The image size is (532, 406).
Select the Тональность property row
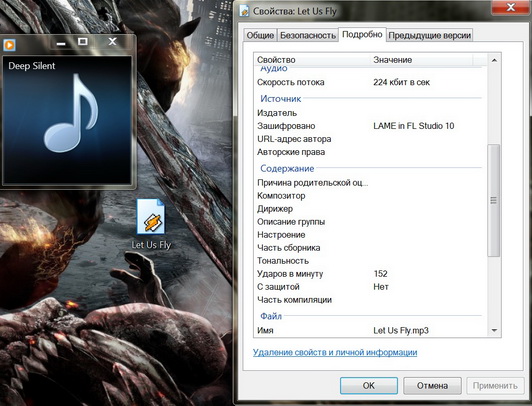370,261
